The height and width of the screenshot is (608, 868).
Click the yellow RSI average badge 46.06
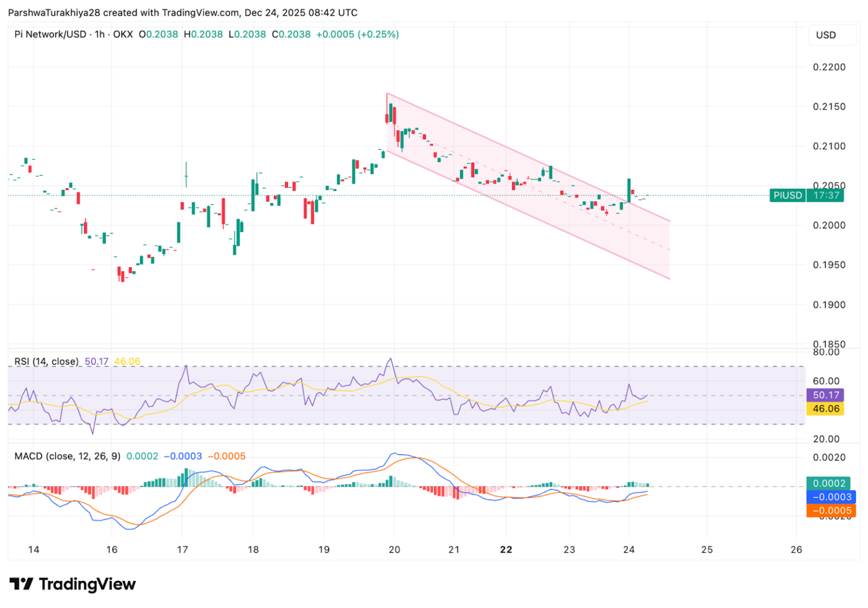point(826,408)
